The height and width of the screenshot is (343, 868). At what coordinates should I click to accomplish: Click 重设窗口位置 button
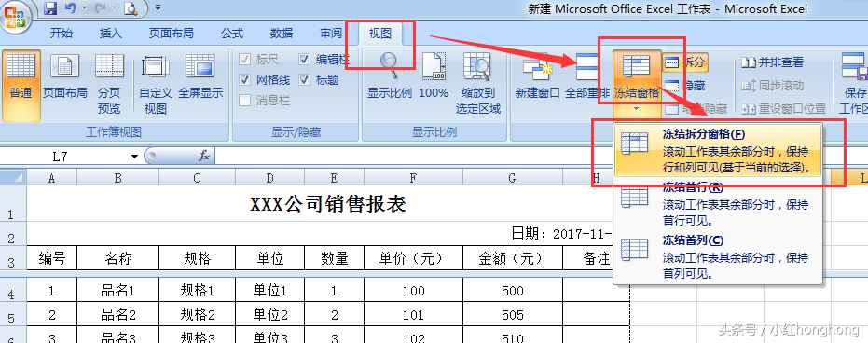click(783, 109)
